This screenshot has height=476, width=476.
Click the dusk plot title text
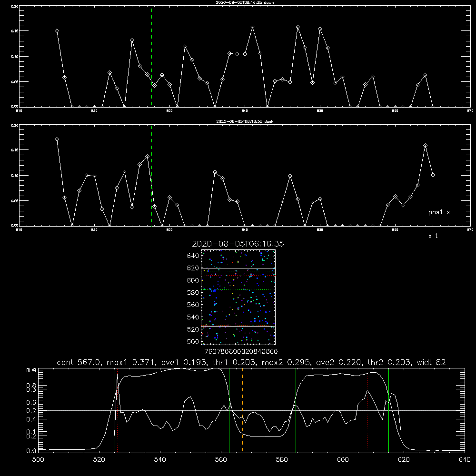245,121
